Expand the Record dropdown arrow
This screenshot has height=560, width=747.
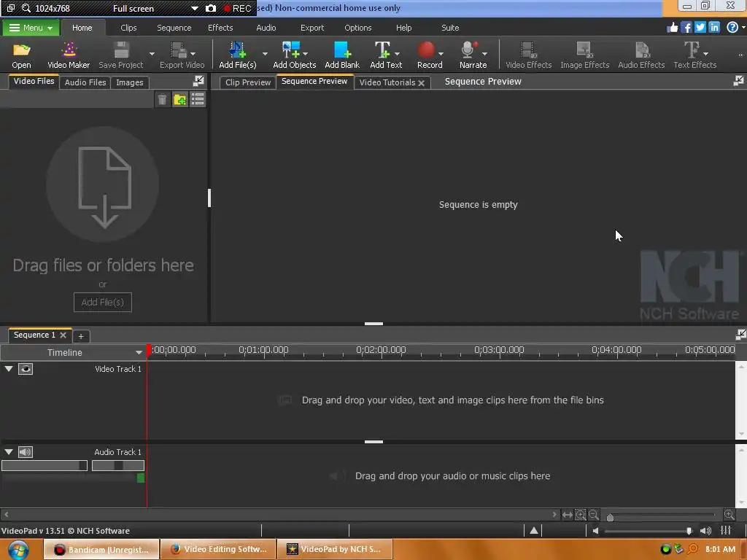tap(441, 54)
